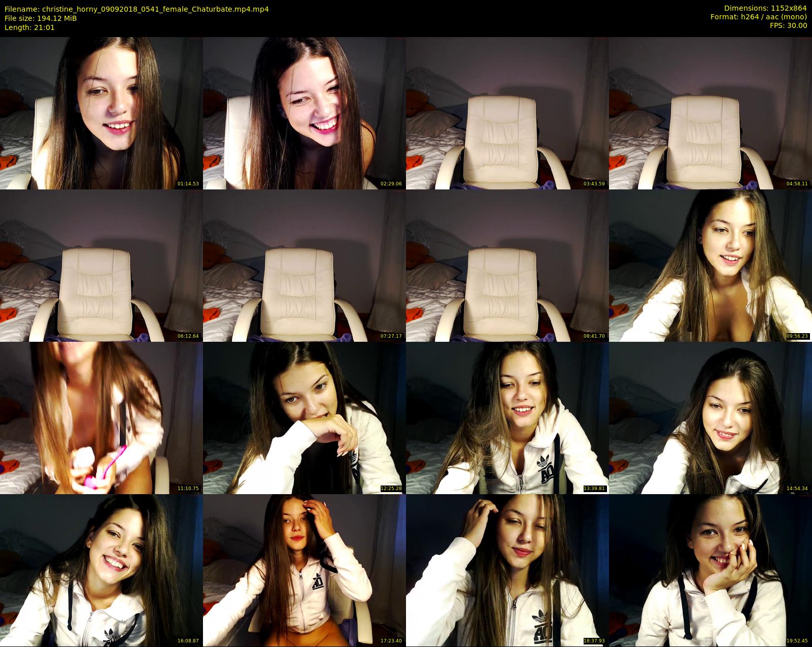812x647 pixels.
Task: Click the Format h264 / aac text
Action: [x=758, y=17]
